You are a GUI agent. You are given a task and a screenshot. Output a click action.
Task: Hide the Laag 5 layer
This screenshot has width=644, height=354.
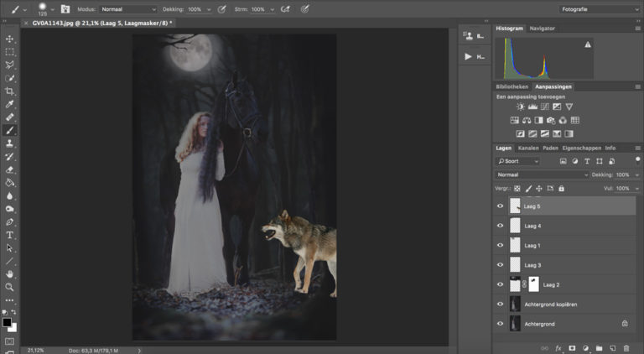point(501,206)
